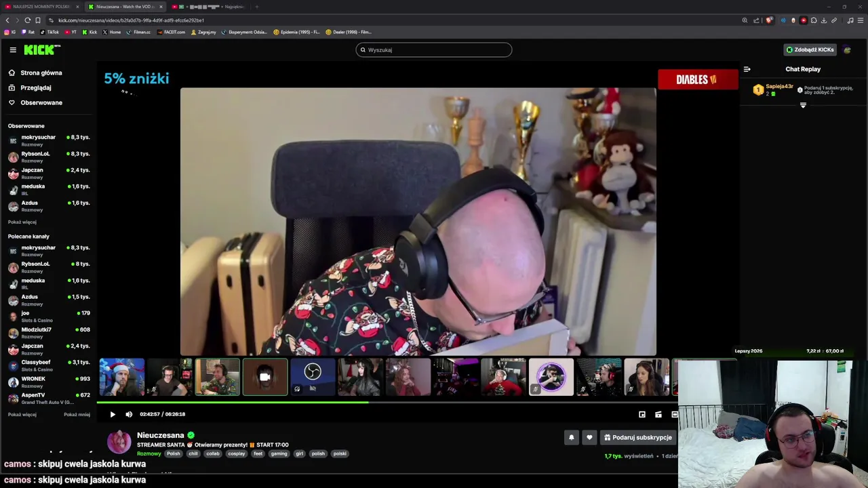Open the Filman.cc bookmark

(x=139, y=32)
